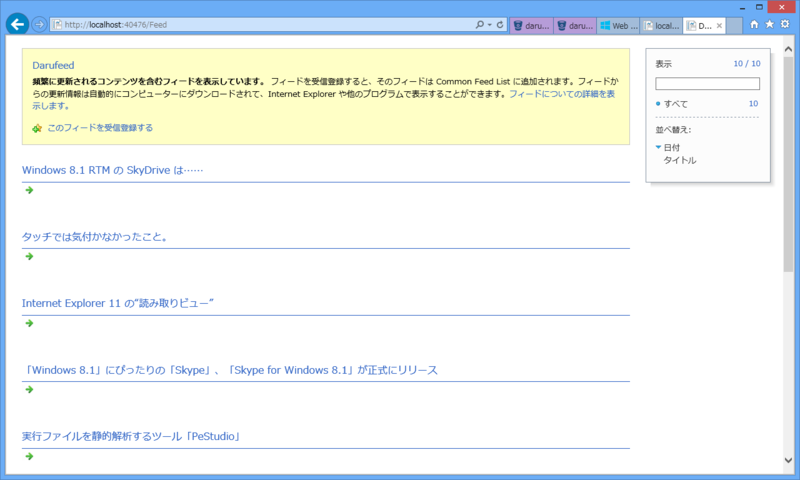Open Internet Explorer 11 の読み取りビュー article
The image size is (800, 480).
click(118, 303)
